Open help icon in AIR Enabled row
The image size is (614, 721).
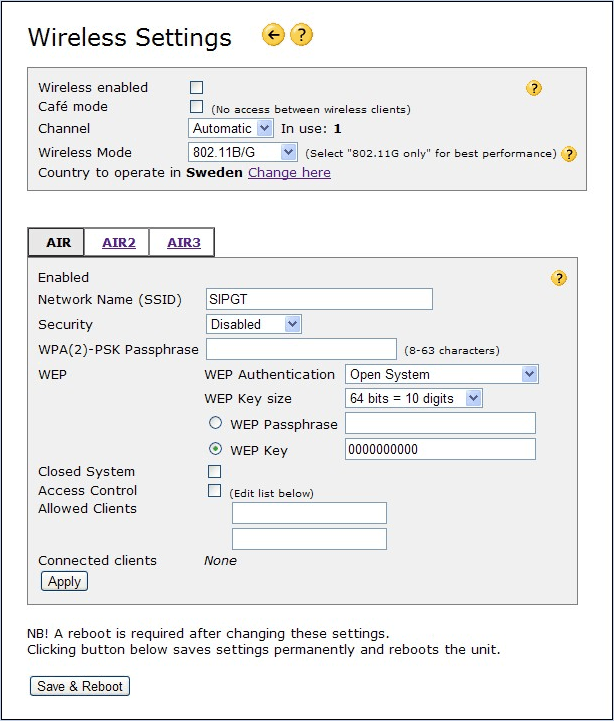(559, 278)
